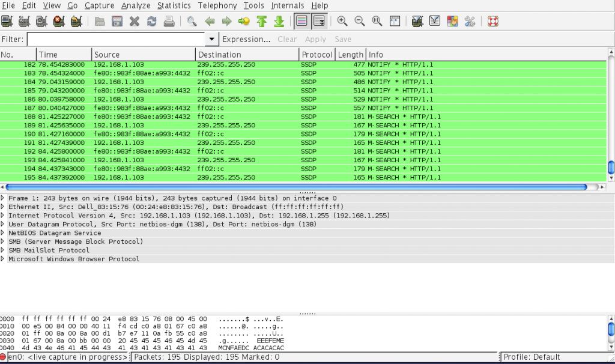Open the Telephony menu

(217, 5)
